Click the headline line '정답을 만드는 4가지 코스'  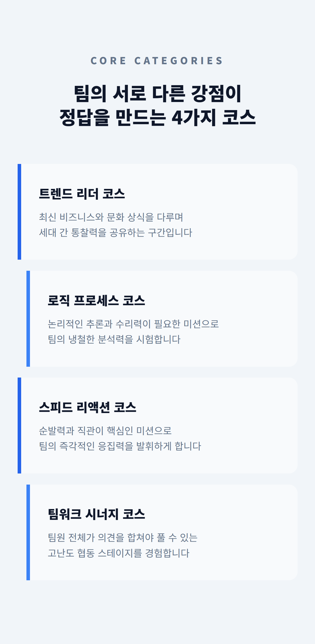158,117
